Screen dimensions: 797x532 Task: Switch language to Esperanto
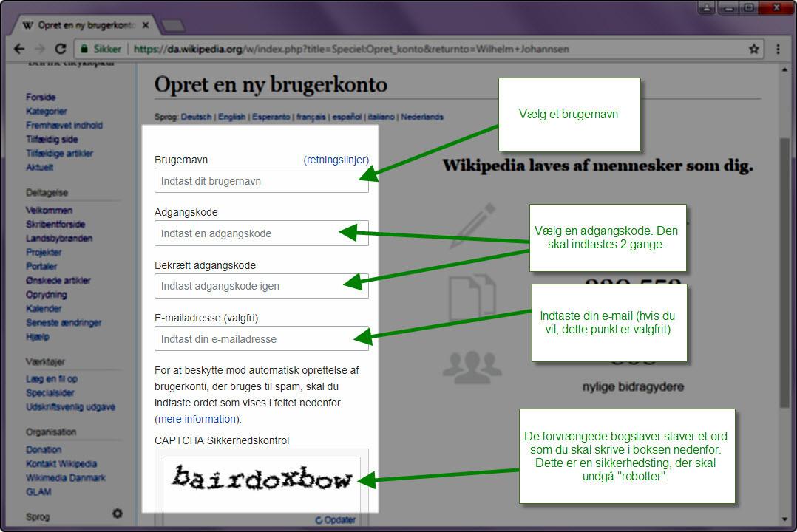click(271, 117)
